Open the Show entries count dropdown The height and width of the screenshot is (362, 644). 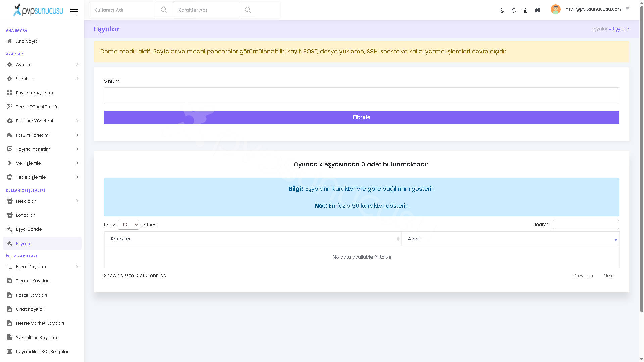pos(129,225)
